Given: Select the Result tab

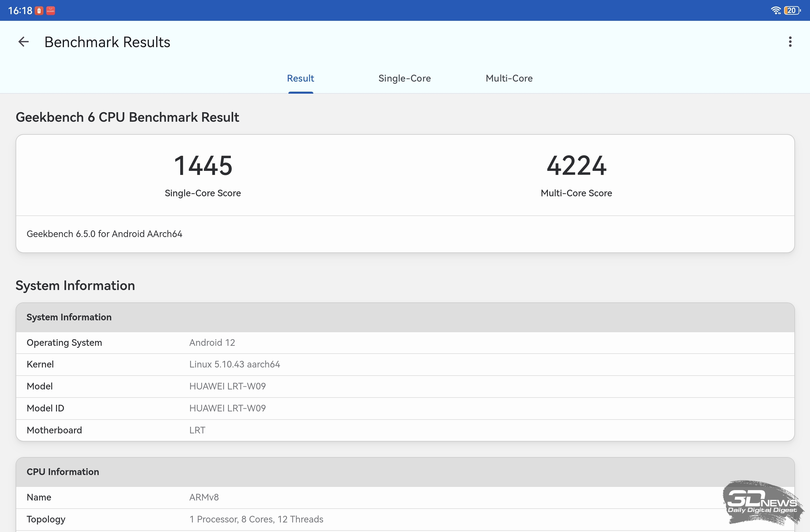Looking at the screenshot, I should 300,78.
